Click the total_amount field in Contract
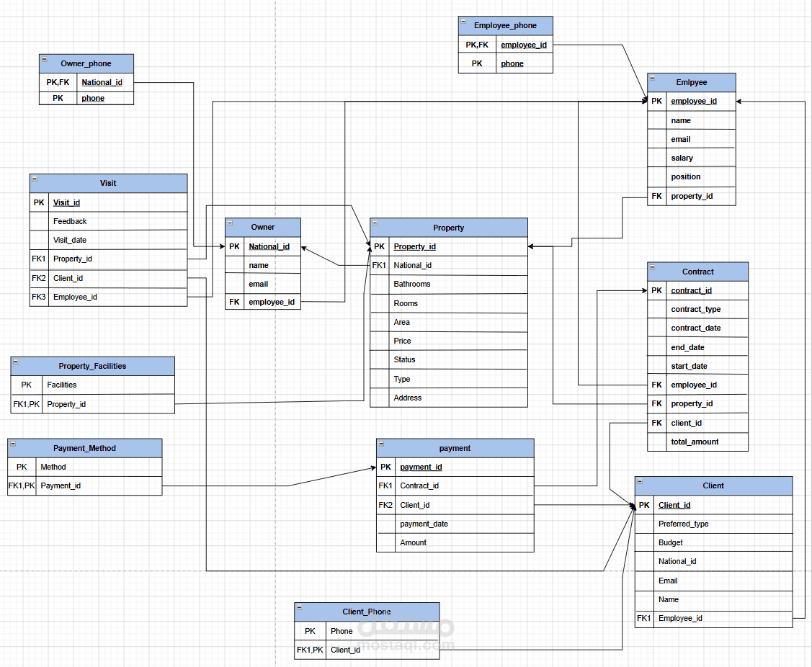 (x=697, y=442)
